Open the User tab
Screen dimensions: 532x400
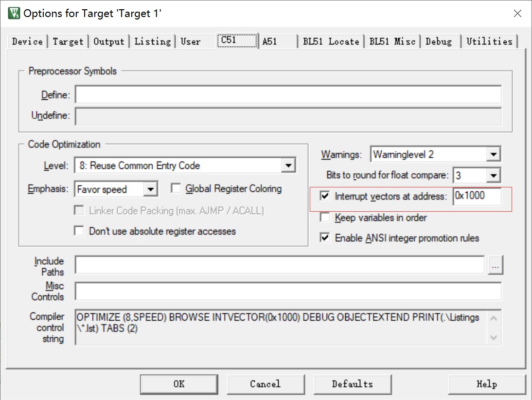191,41
